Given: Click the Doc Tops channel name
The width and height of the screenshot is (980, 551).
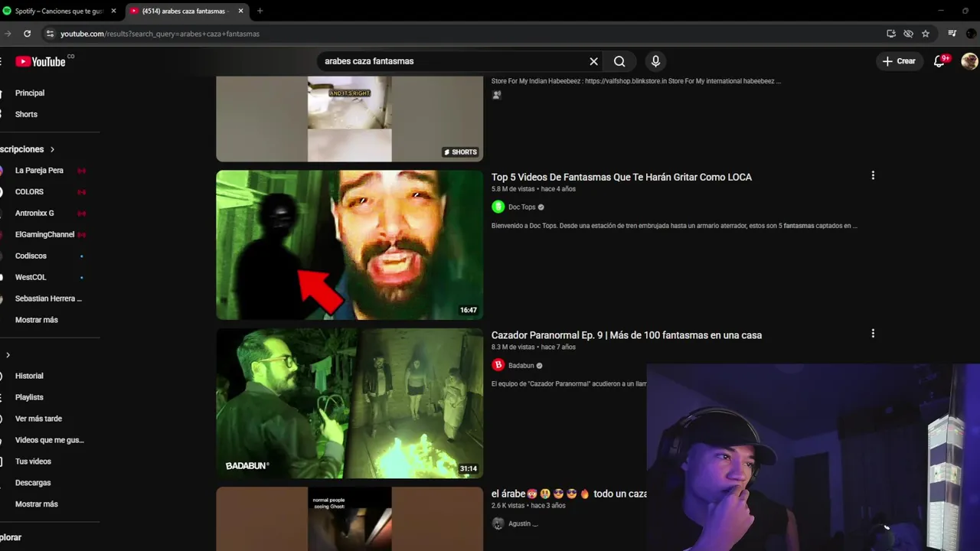Looking at the screenshot, I should (x=522, y=207).
